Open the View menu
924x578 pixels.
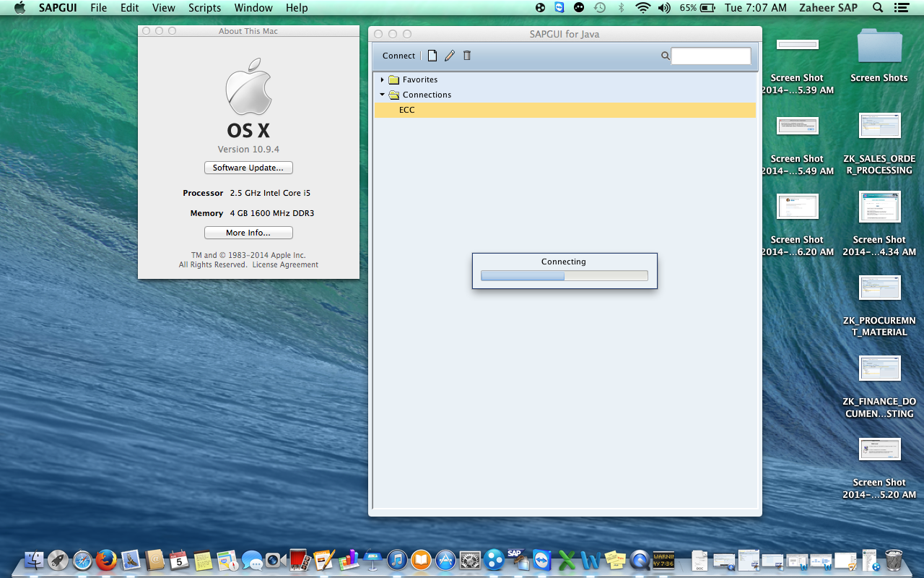coord(164,8)
